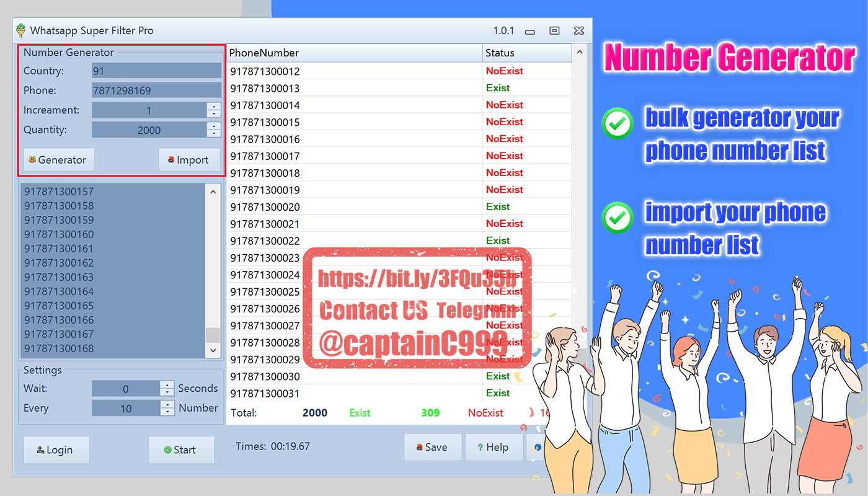Viewport: 868px width, 496px height.
Task: Select result row 917871300016
Action: (x=399, y=139)
